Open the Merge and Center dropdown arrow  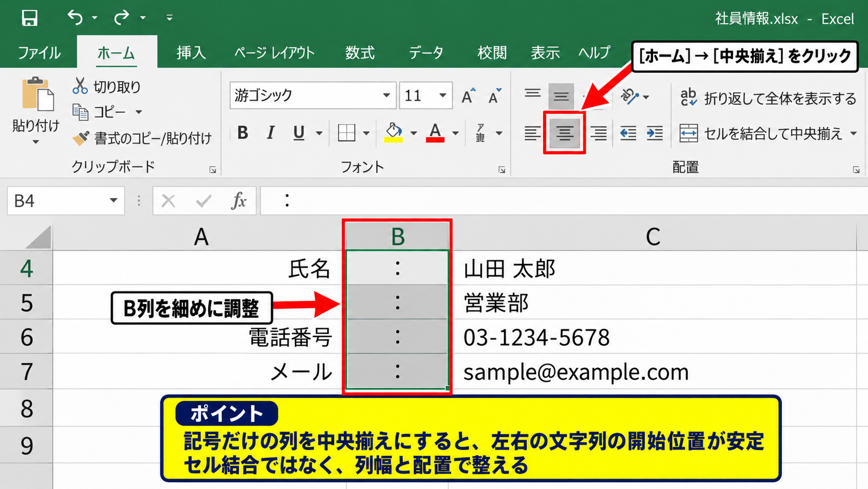click(853, 134)
